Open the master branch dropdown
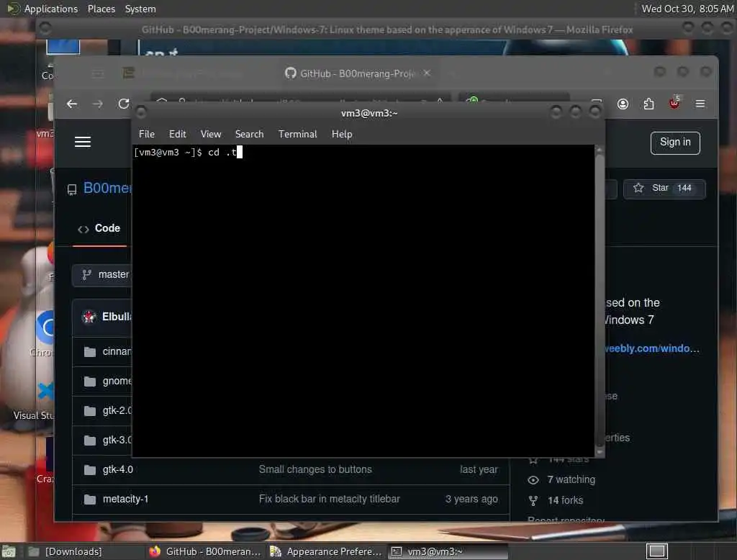The image size is (737, 560). pos(102,274)
